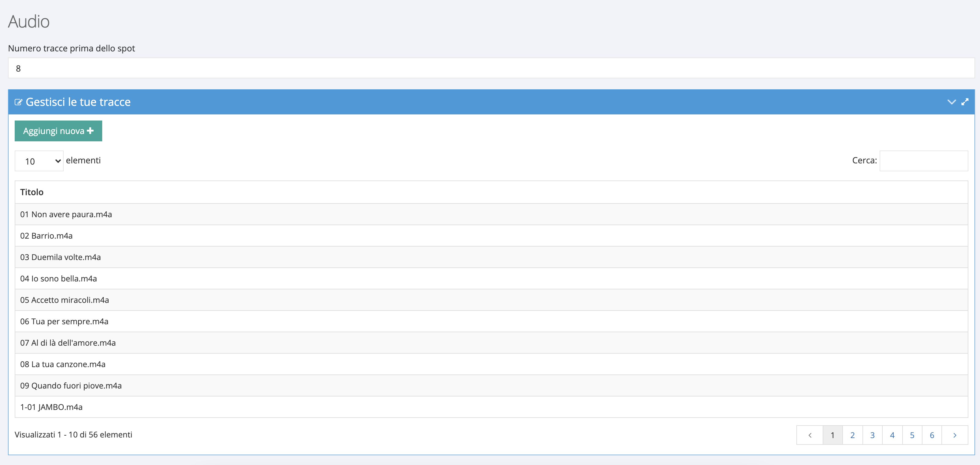Go to the next page arrow
The image size is (980, 465).
coord(955,435)
